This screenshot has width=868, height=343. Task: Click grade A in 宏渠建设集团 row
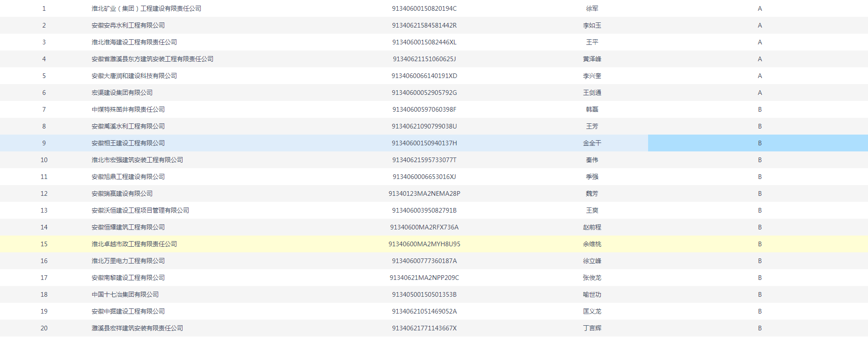click(759, 93)
